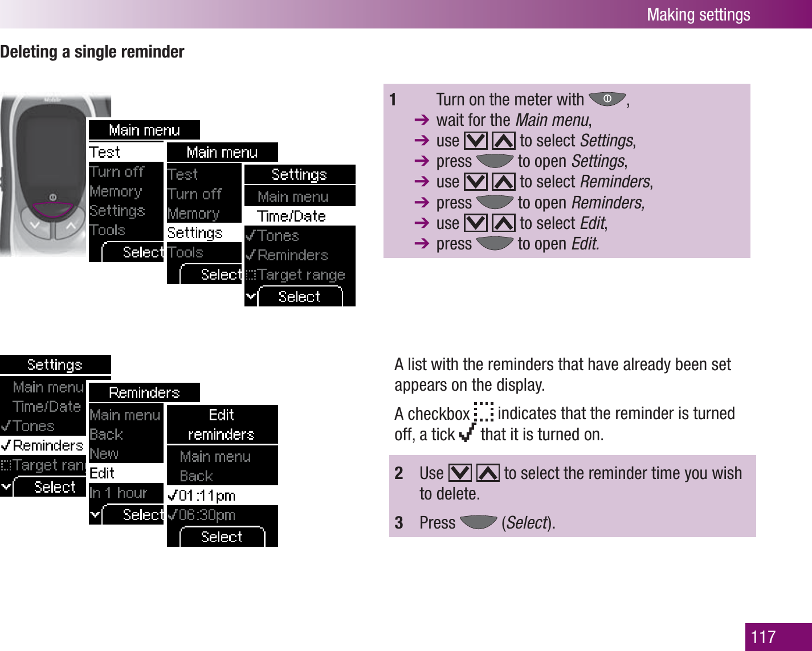Click the 'Deleting a single reminder' heading

pyautogui.click(x=92, y=52)
